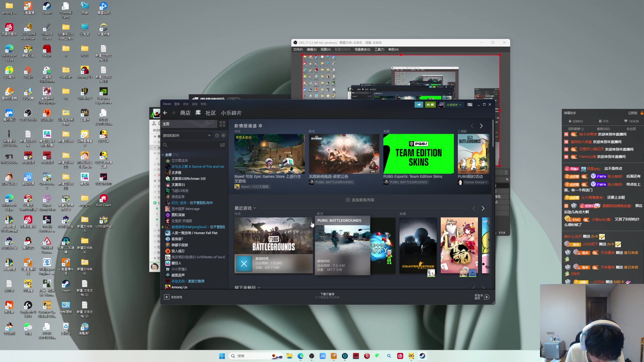Switch to Steam on the taskbar
This screenshot has height=362, width=644.
point(422,356)
